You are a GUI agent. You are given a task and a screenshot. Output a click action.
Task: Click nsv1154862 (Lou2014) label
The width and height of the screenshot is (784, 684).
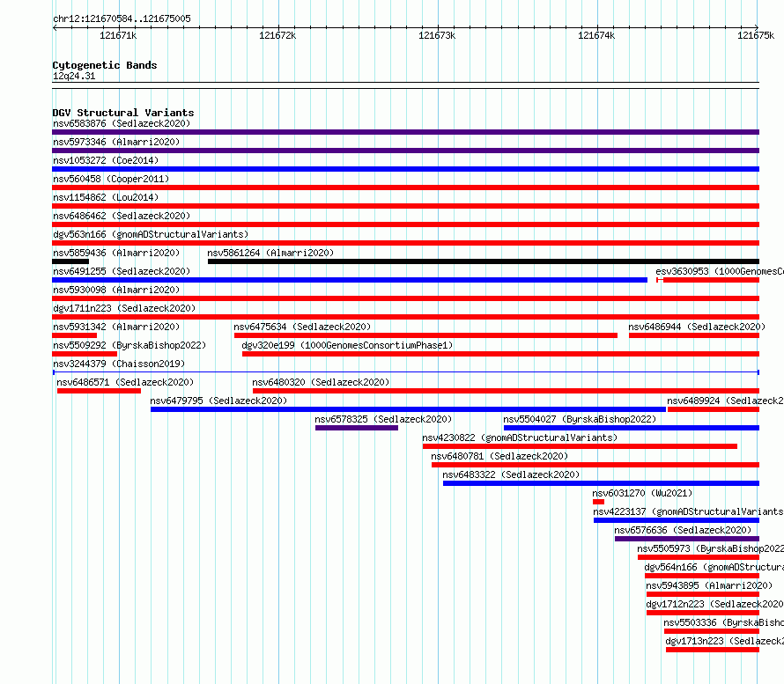[x=106, y=197]
